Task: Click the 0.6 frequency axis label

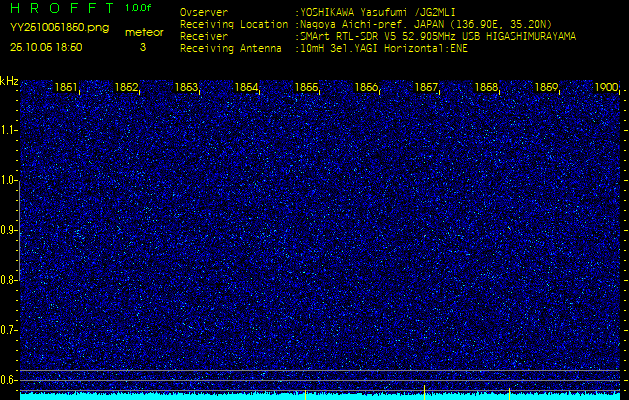Action: pyautogui.click(x=9, y=380)
